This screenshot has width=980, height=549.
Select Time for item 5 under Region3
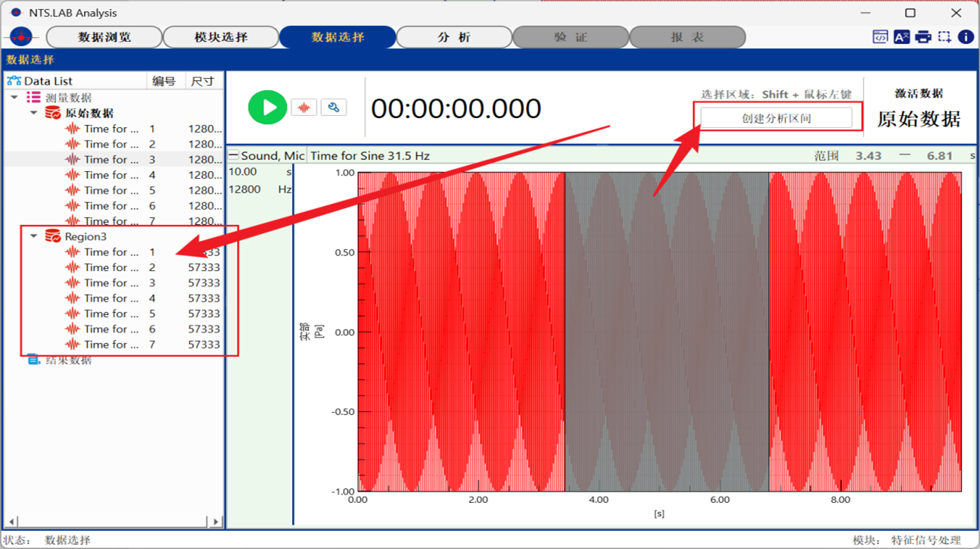[x=111, y=313]
